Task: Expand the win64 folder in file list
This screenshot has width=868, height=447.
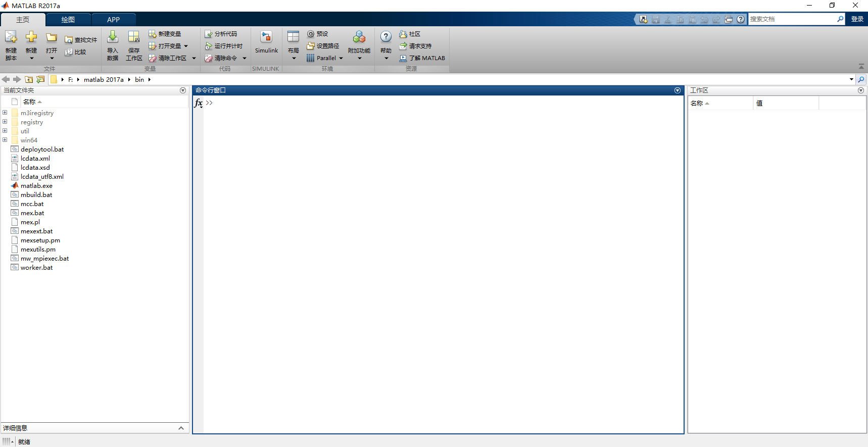Action: pos(5,140)
